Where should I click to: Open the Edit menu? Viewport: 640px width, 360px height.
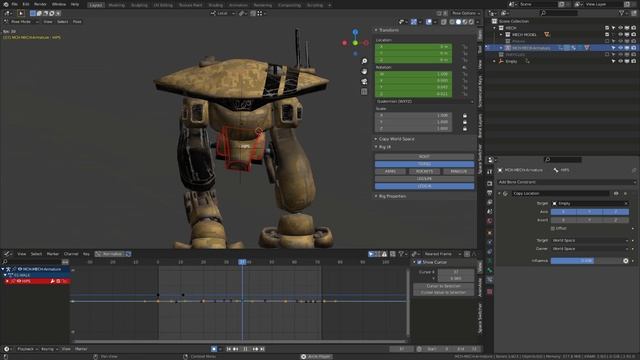pyautogui.click(x=26, y=4)
